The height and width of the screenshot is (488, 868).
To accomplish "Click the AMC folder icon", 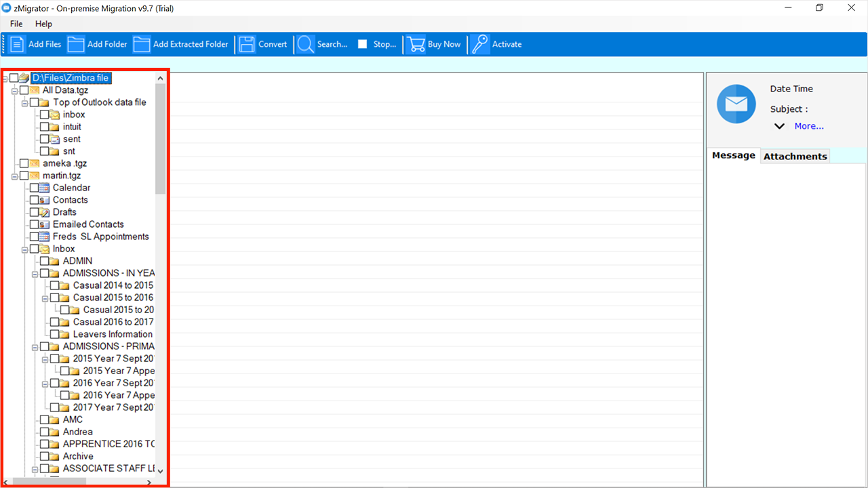I will pyautogui.click(x=55, y=420).
